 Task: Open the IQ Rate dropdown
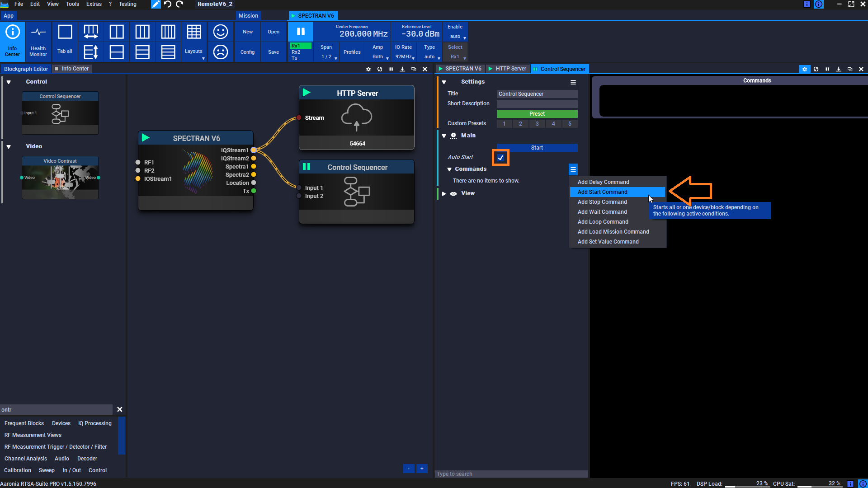tap(404, 52)
